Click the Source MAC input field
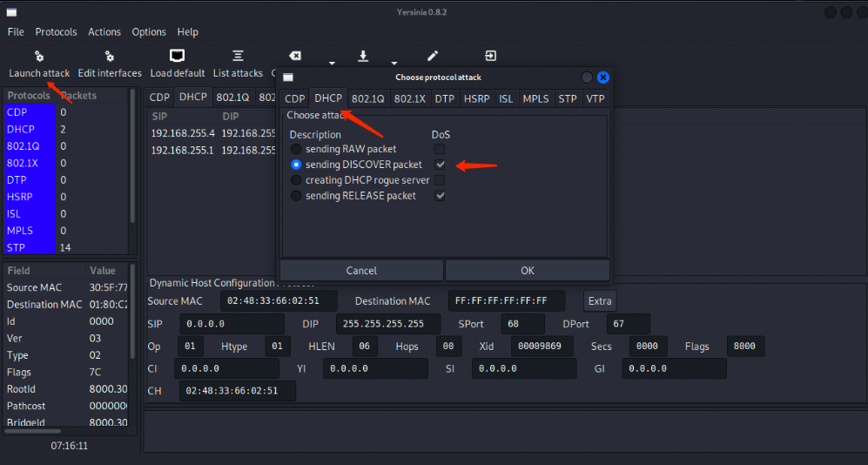 (279, 301)
